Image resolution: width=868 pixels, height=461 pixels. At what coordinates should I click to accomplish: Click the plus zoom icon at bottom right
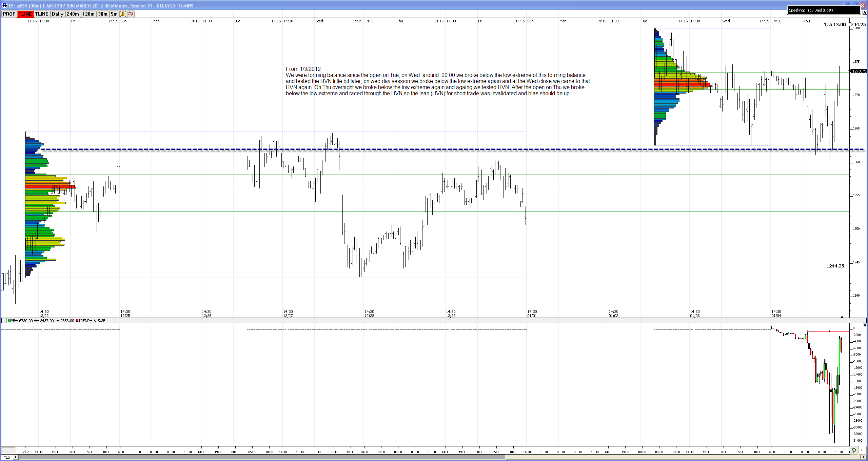tap(862, 450)
